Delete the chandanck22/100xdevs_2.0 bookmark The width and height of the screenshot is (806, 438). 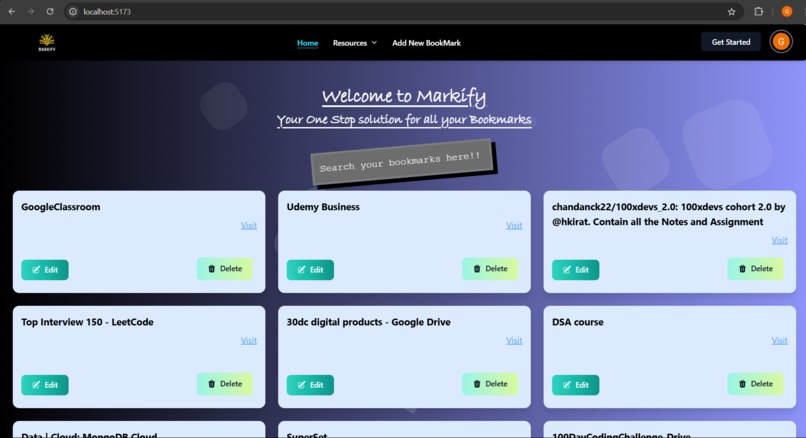click(x=755, y=269)
